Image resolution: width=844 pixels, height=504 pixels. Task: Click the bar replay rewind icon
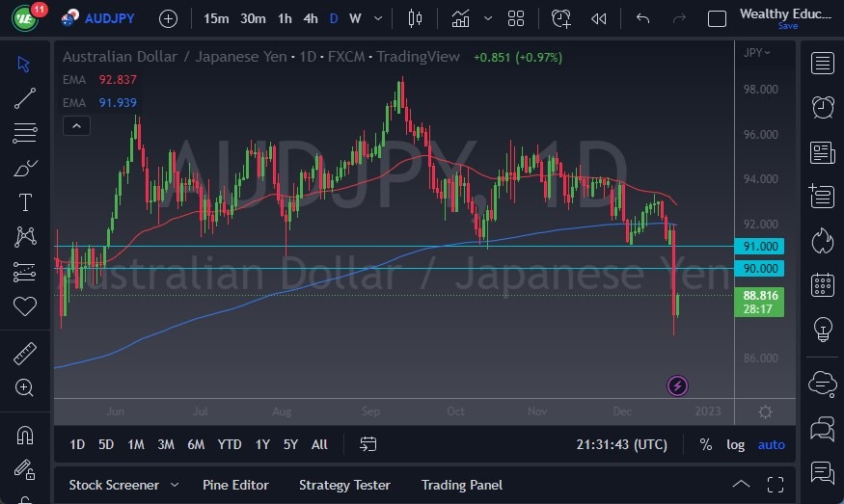click(x=599, y=18)
